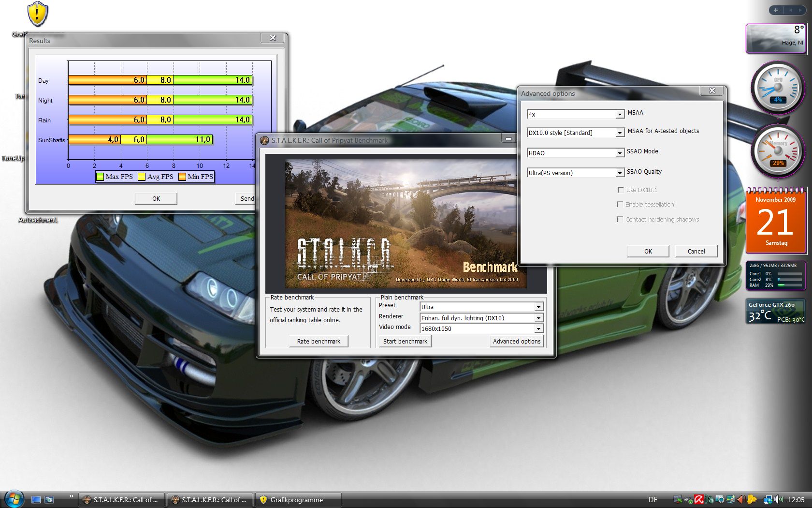Click the yellow shield desktop icon
This screenshot has width=812, height=508.
coord(37,14)
